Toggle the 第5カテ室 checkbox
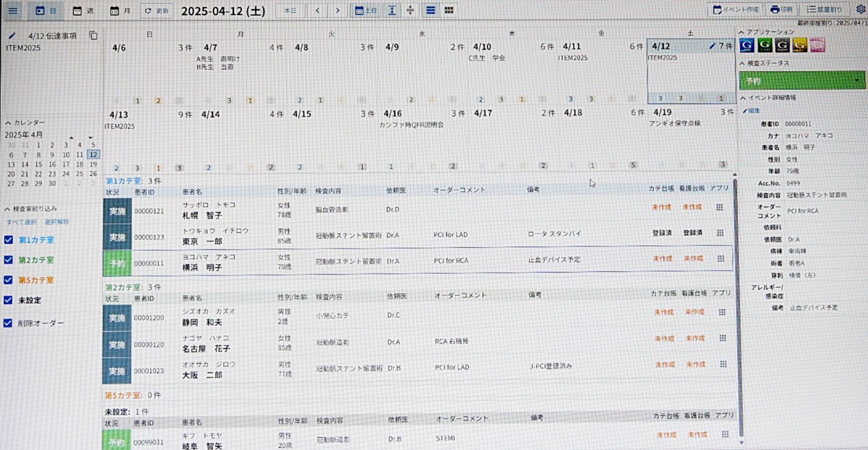This screenshot has height=450, width=868. coord(8,280)
